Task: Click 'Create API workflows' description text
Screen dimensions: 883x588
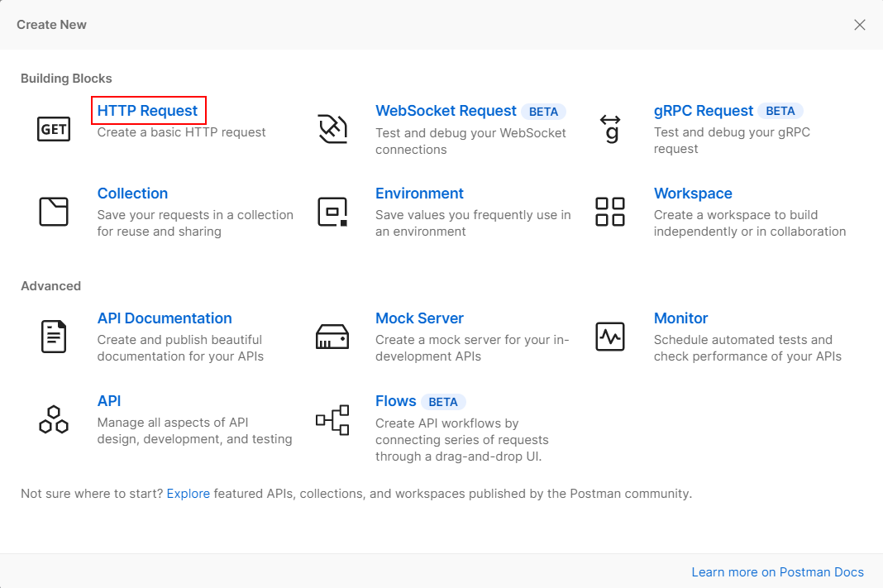Action: [462, 439]
